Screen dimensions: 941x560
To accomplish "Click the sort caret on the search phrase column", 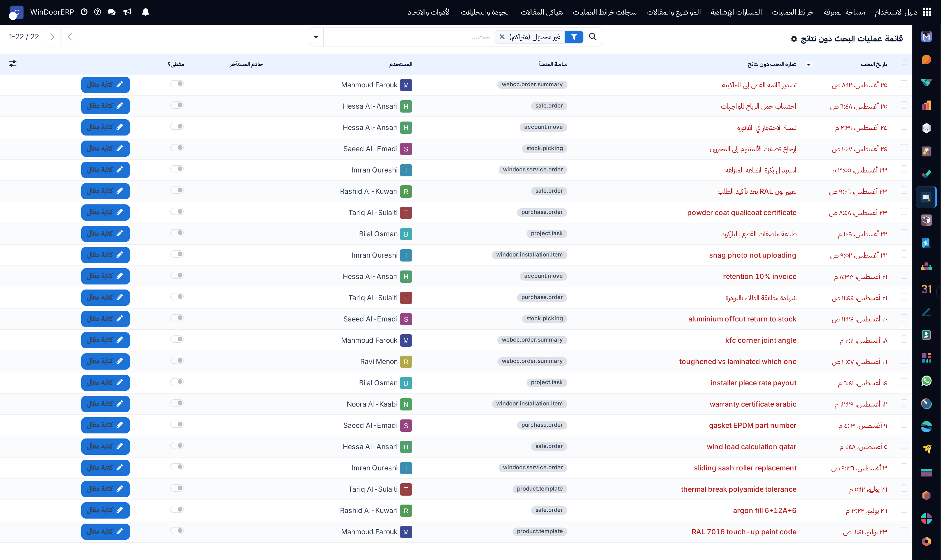I will [809, 64].
